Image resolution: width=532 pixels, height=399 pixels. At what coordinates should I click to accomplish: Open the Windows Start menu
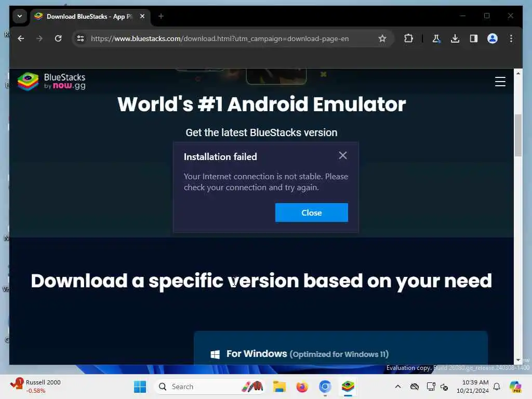point(140,387)
